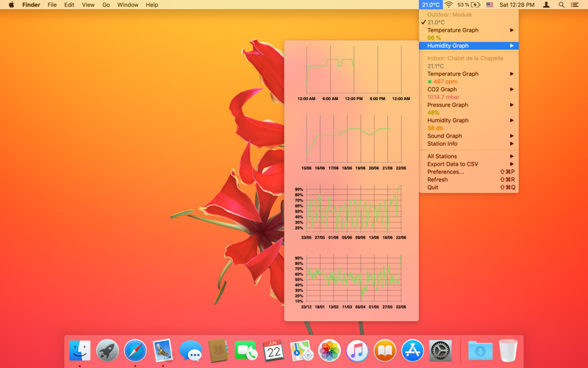This screenshot has width=588, height=368.
Task: Open the Window menu in menu bar
Action: point(127,5)
